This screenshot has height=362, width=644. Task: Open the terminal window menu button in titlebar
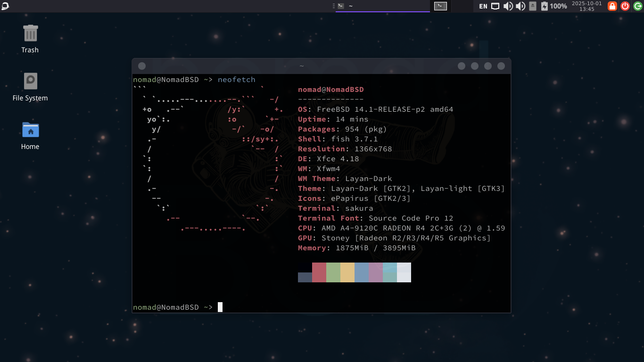click(x=142, y=66)
